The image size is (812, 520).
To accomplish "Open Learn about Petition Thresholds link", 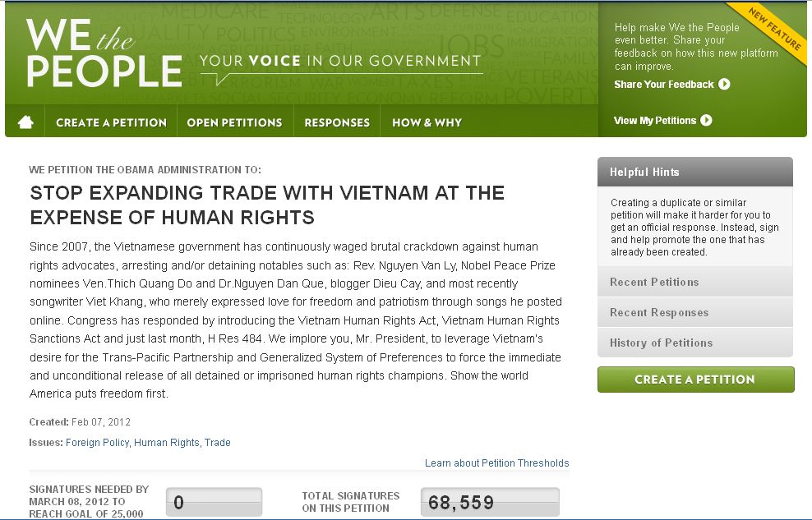I will coord(496,463).
